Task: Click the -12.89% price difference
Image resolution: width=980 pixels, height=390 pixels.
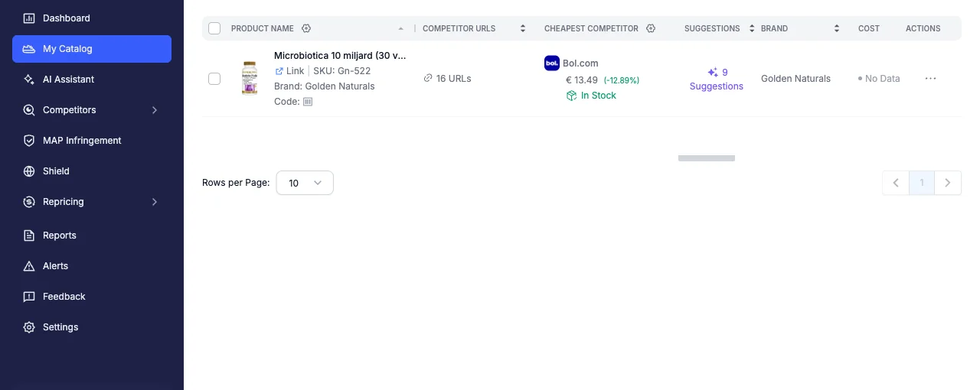Action: coord(622,80)
